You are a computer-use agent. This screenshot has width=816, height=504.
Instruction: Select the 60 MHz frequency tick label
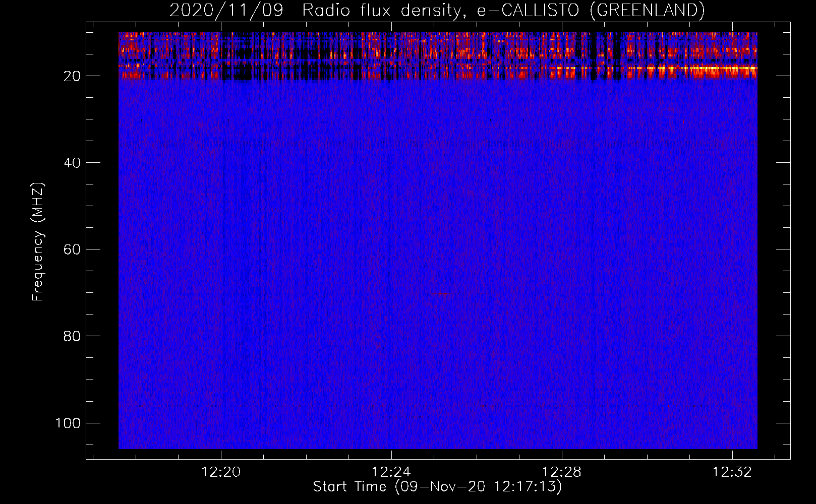tap(72, 249)
